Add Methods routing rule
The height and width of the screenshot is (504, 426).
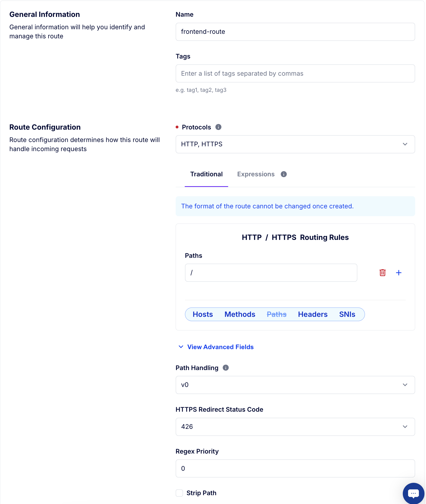(x=240, y=314)
